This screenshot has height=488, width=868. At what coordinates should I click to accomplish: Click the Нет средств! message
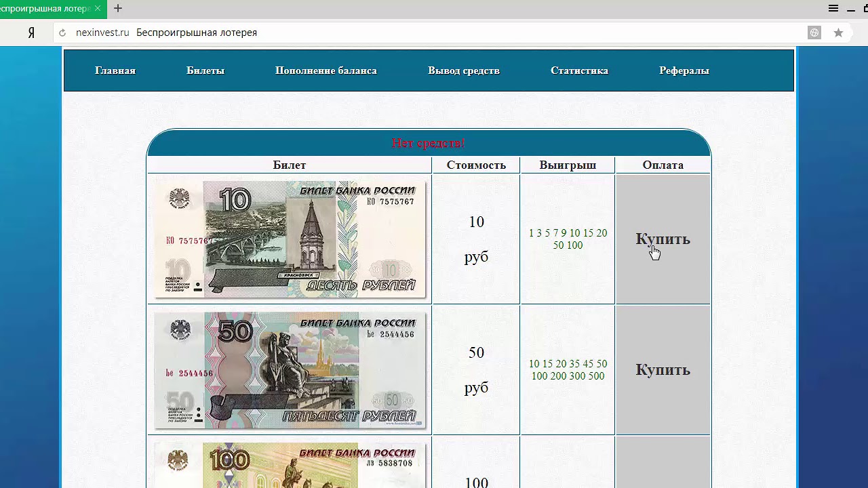pos(429,143)
